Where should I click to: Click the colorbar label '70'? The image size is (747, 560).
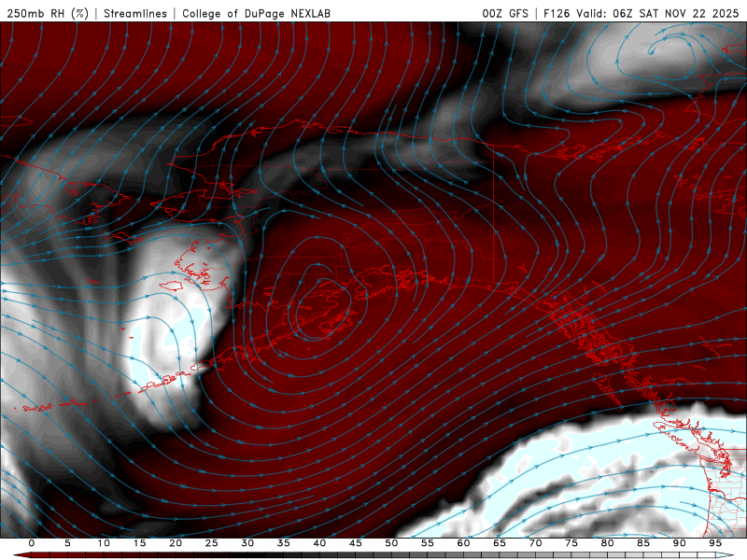coord(535,543)
